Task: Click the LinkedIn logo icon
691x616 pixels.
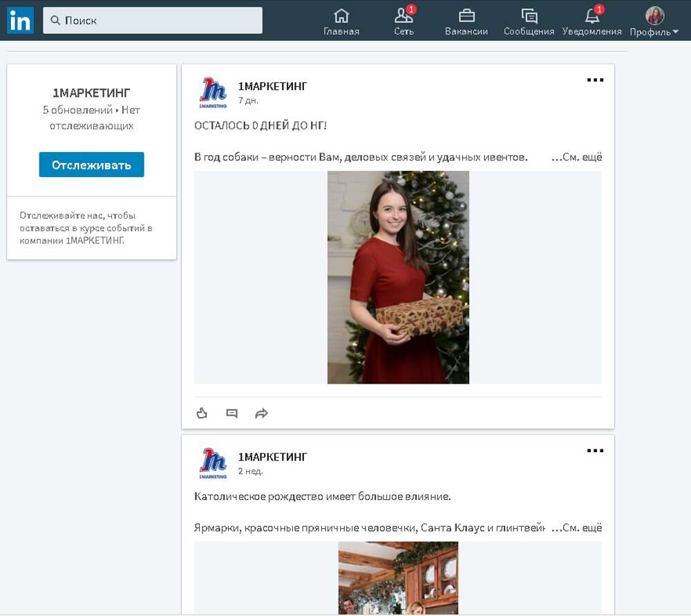Action: point(20,21)
